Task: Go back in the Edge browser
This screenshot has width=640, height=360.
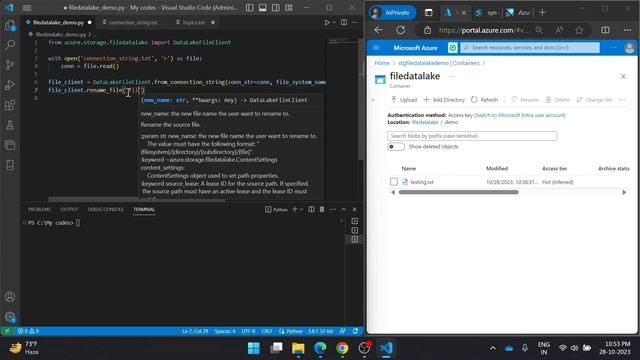Action: 379,30
